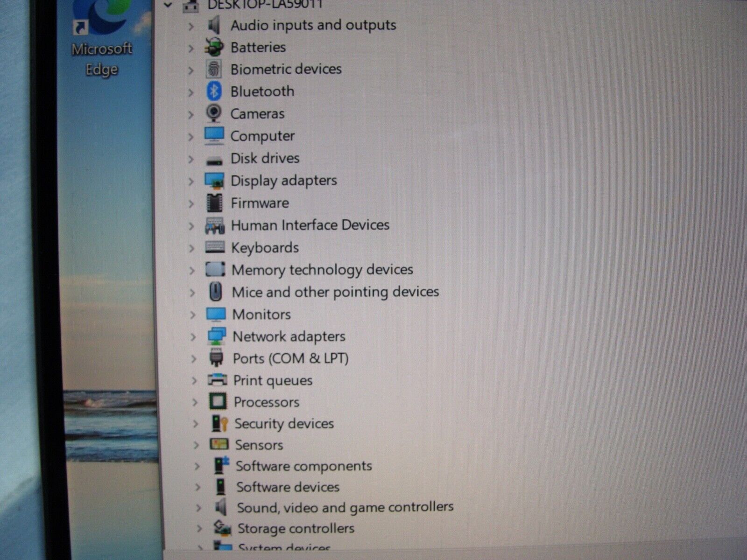Click the Software components icon
The width and height of the screenshot is (747, 560).
coord(221,465)
